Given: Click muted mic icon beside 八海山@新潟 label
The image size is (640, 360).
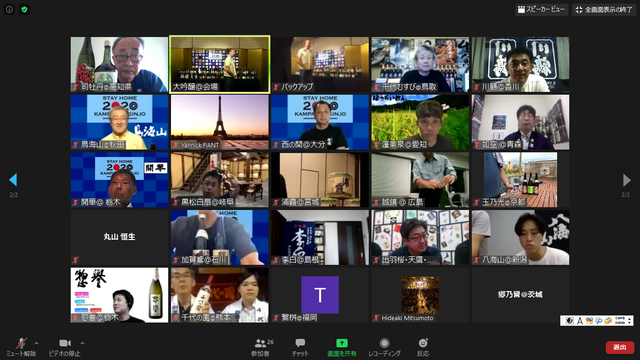Looking at the screenshot, I should point(477,260).
